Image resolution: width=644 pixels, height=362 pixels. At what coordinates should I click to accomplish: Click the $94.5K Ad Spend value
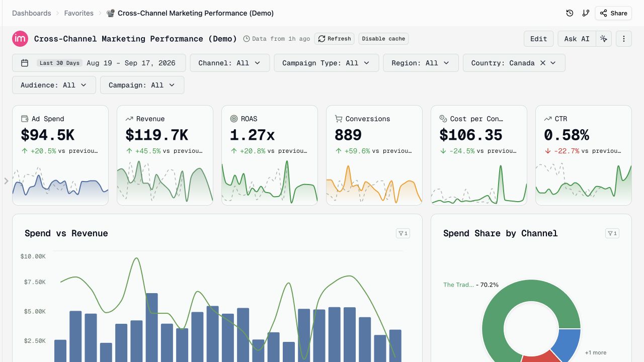coord(48,135)
